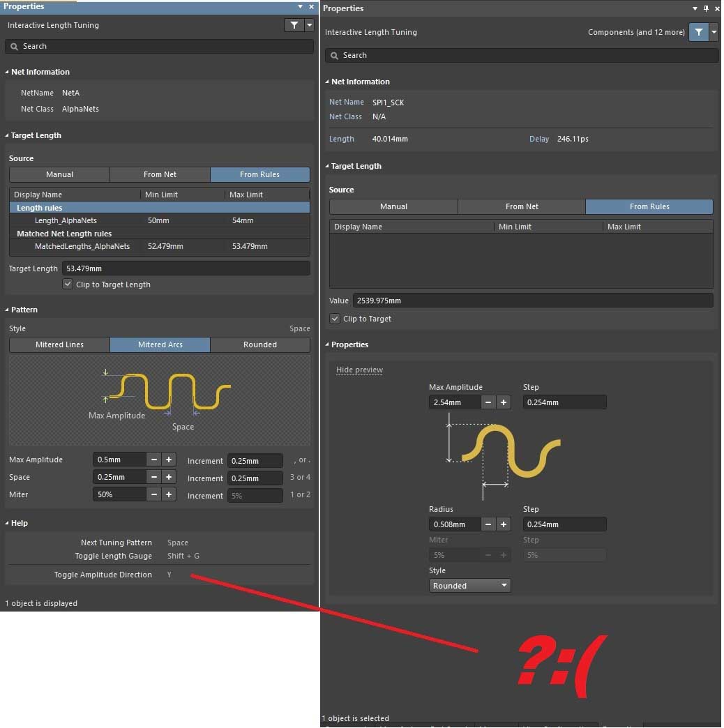Click the Target Length field showing 53.479mm

coord(186,268)
